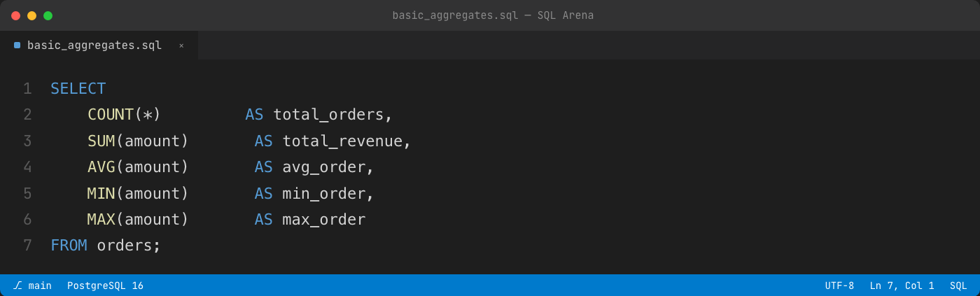
Task: Click the git branch icon in status bar
Action: coord(17,286)
